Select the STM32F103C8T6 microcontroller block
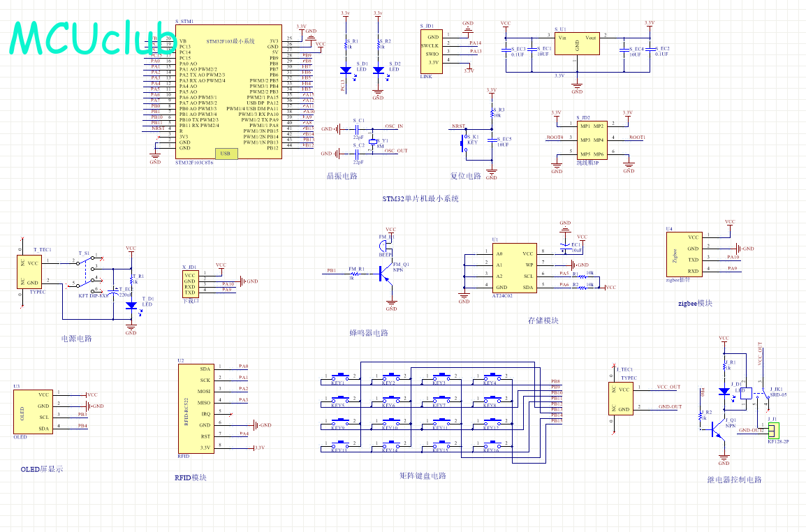 pyautogui.click(x=229, y=91)
